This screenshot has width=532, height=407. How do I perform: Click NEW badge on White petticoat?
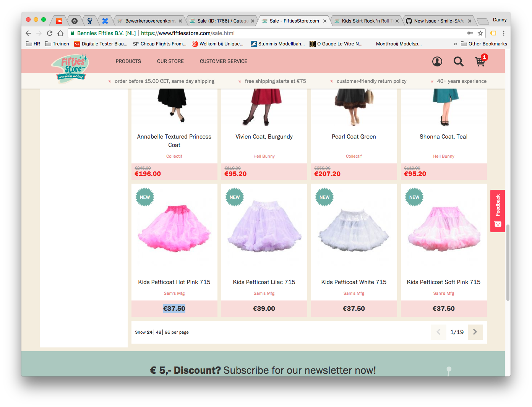(x=324, y=197)
